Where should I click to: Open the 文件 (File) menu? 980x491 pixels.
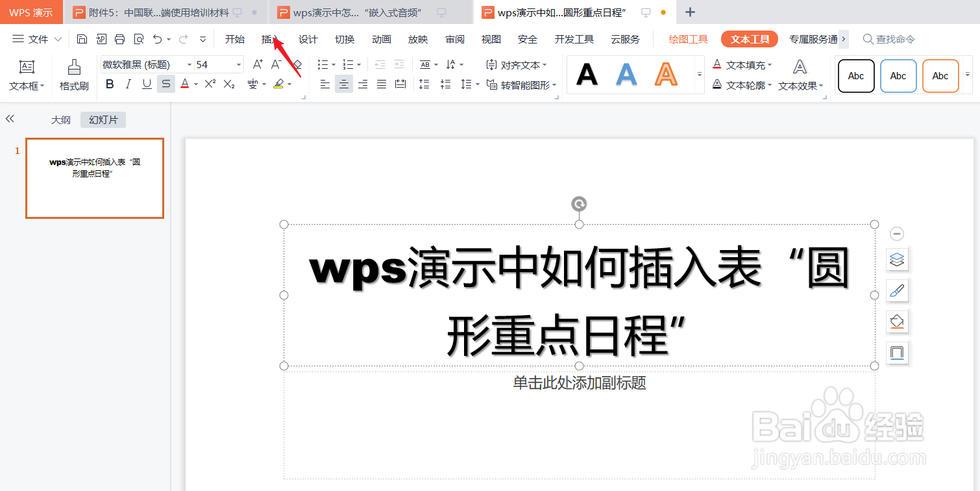point(38,40)
